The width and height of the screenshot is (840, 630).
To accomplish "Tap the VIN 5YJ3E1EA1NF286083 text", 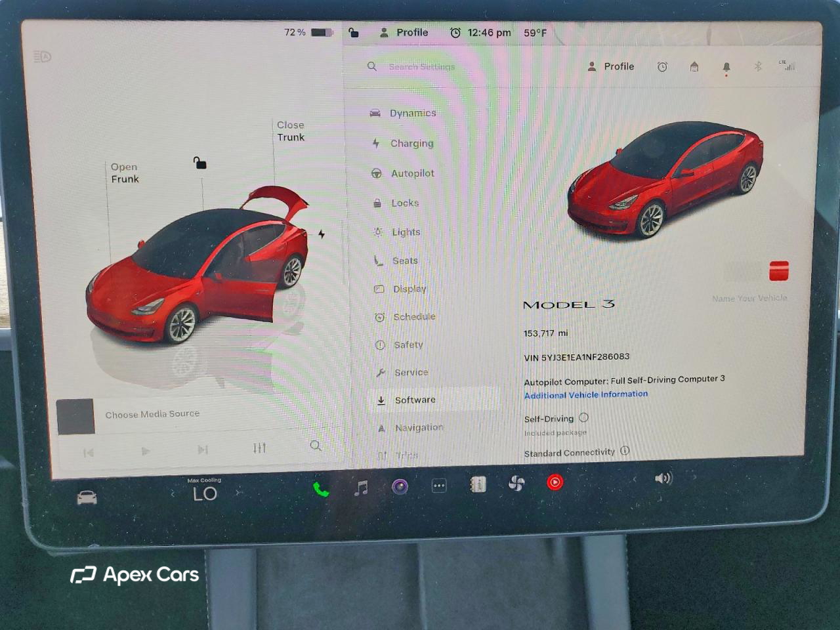I will 577,357.
